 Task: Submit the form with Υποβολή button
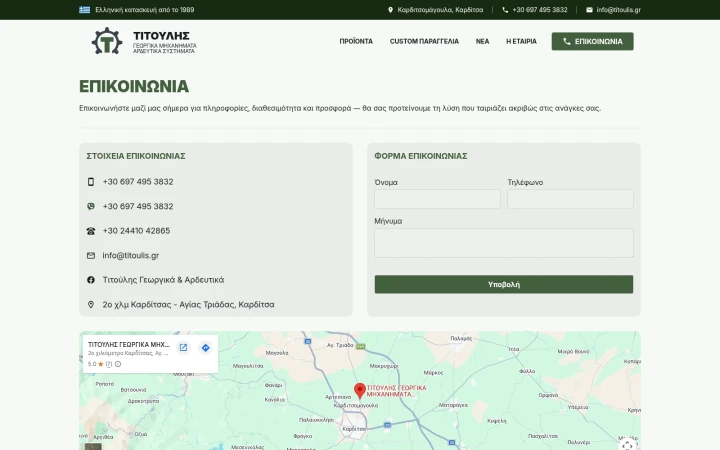[x=504, y=284]
